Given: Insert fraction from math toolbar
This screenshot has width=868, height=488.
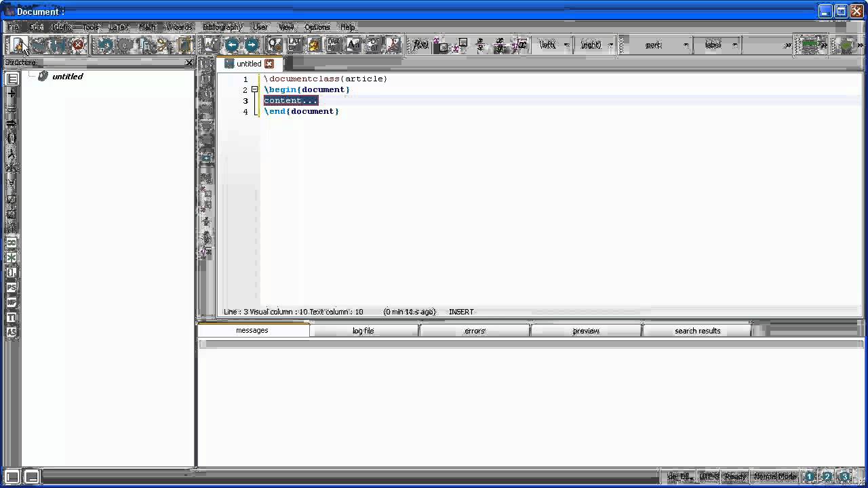Looking at the screenshot, I should point(480,45).
